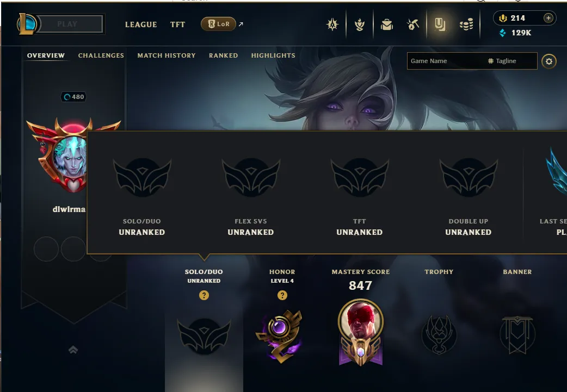The height and width of the screenshot is (392, 567).
Task: Click the League client logo icon
Action: coord(27,24)
